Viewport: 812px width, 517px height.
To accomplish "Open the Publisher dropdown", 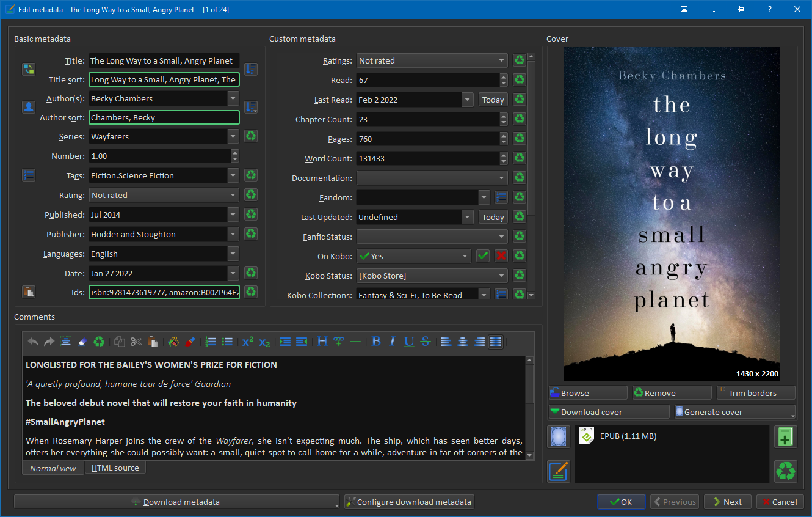I will tap(233, 234).
